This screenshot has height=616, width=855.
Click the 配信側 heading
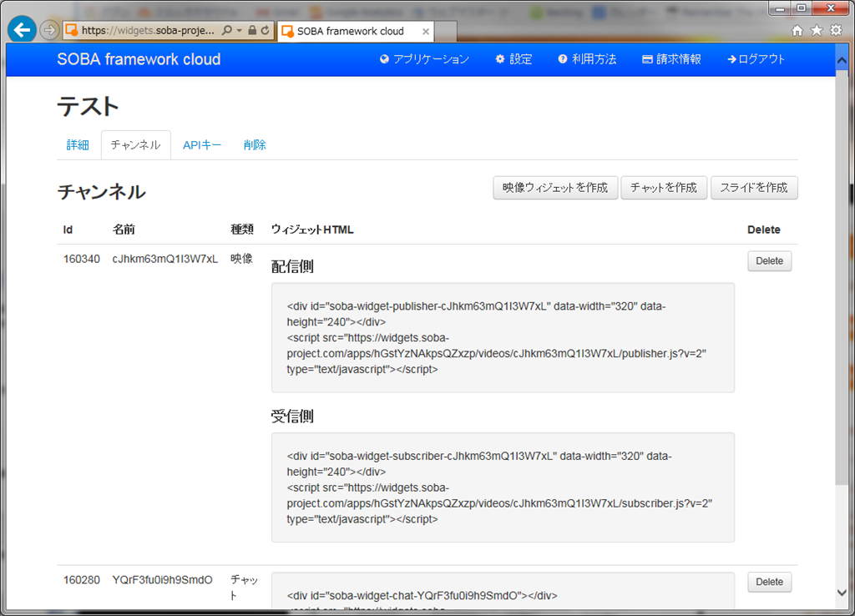click(x=292, y=266)
